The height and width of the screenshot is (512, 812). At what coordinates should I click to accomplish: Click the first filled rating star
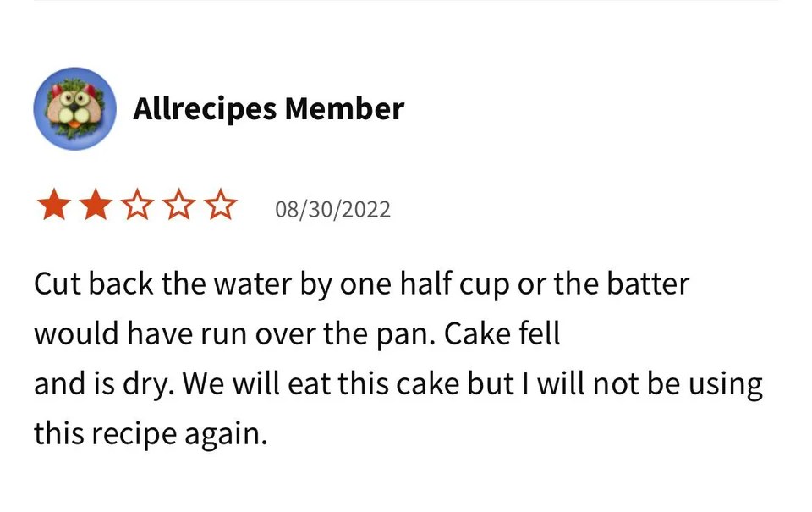(x=53, y=206)
